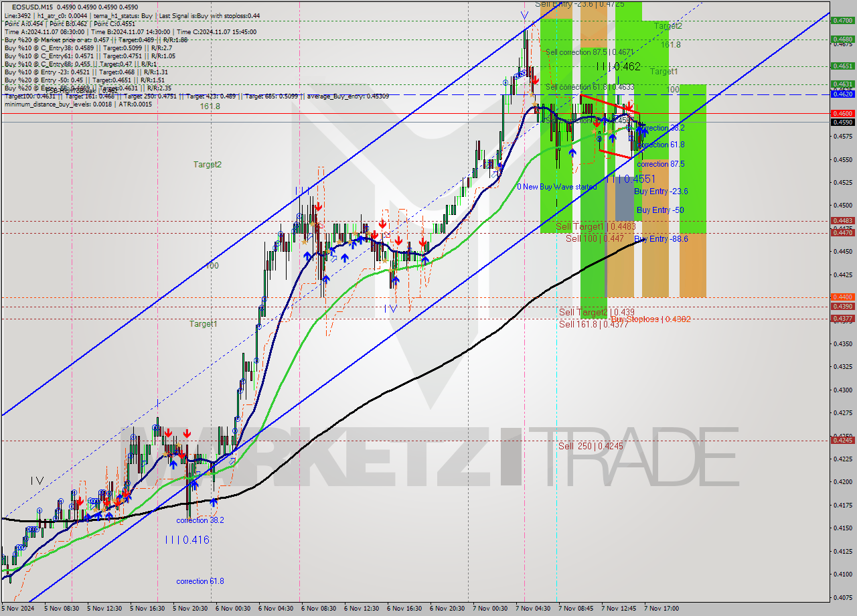Click the 'Sell 100 | 0.447' label

point(595,238)
